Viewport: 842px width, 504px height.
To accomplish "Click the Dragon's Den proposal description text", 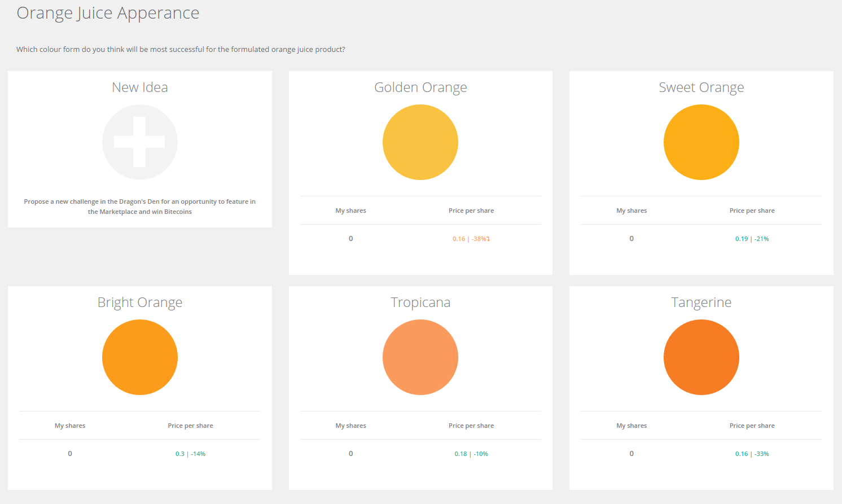I will (x=139, y=207).
